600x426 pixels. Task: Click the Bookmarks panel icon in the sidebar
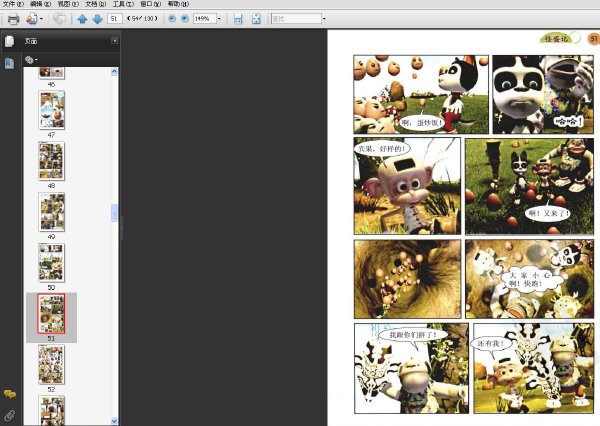click(x=9, y=63)
